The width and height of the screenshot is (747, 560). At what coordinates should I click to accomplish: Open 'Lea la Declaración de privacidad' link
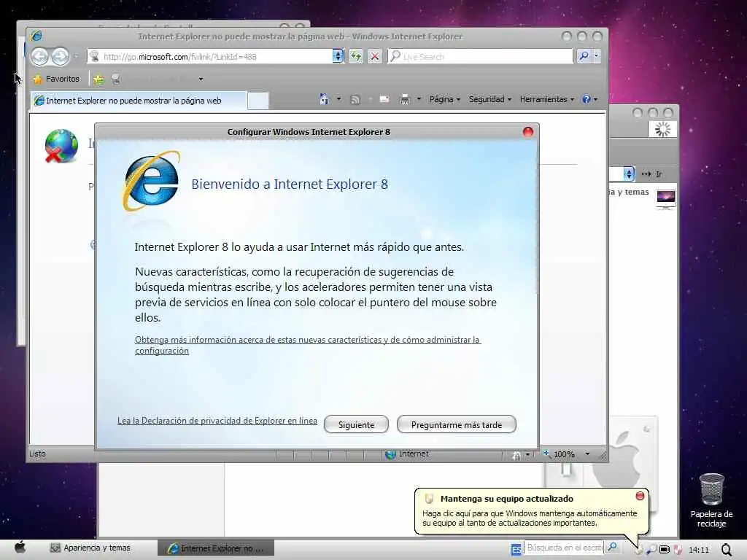(x=217, y=421)
